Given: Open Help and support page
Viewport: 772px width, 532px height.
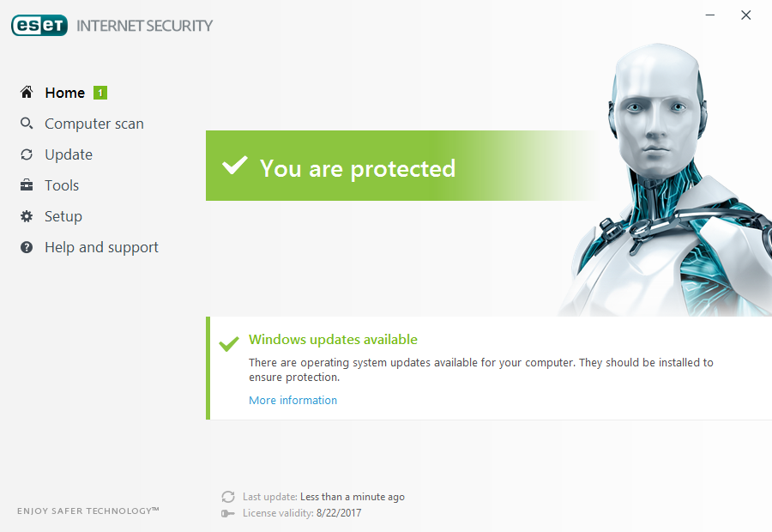Looking at the screenshot, I should coord(101,247).
